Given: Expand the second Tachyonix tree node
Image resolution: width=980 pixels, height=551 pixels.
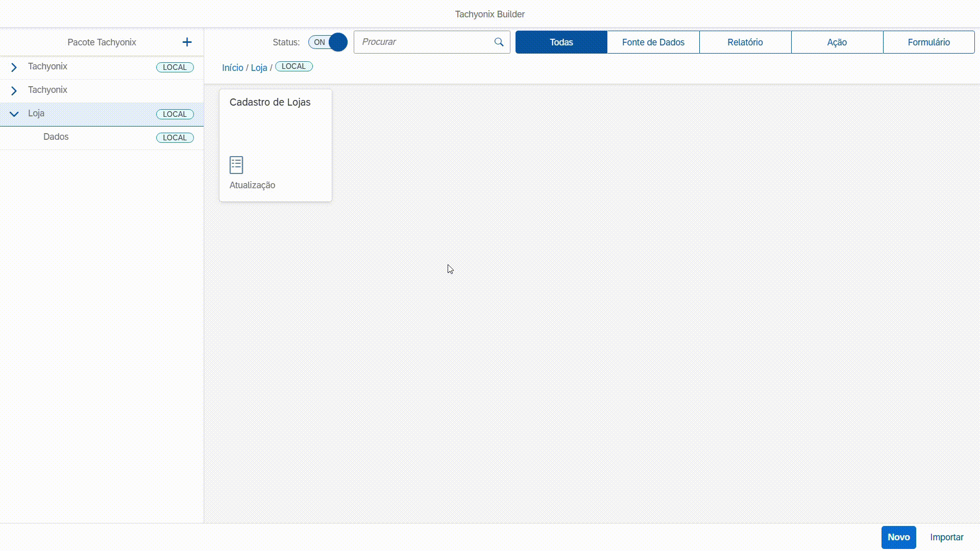Looking at the screenshot, I should [14, 91].
